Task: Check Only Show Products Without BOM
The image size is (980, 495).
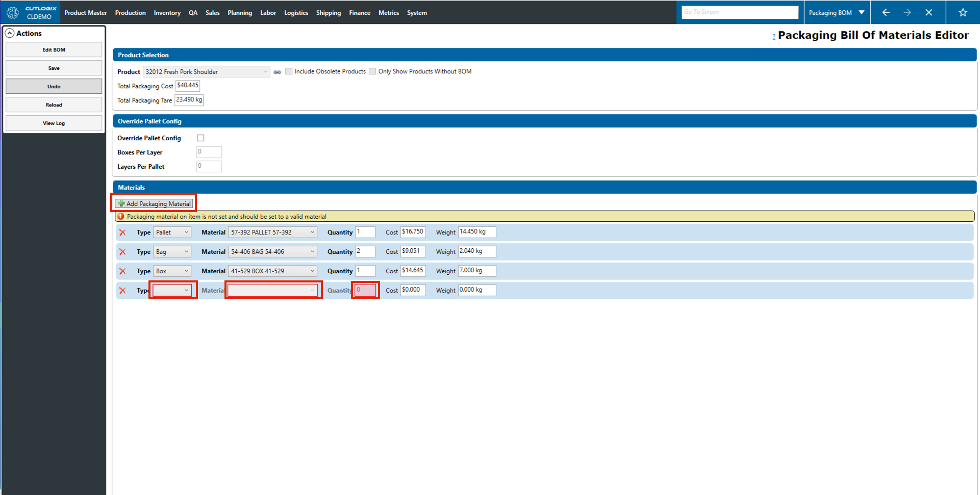Action: click(372, 71)
